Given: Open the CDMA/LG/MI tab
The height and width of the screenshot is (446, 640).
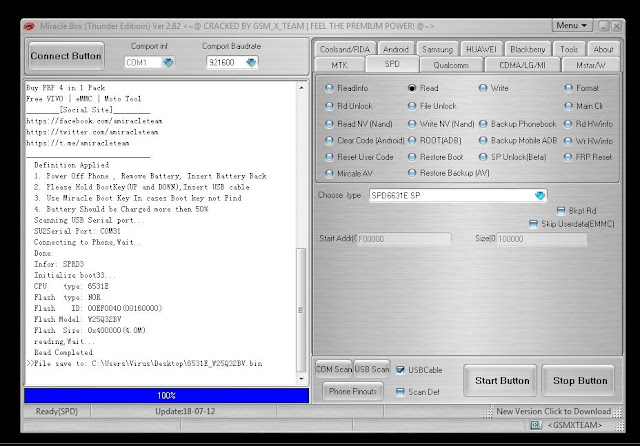Looking at the screenshot, I should (x=522, y=65).
